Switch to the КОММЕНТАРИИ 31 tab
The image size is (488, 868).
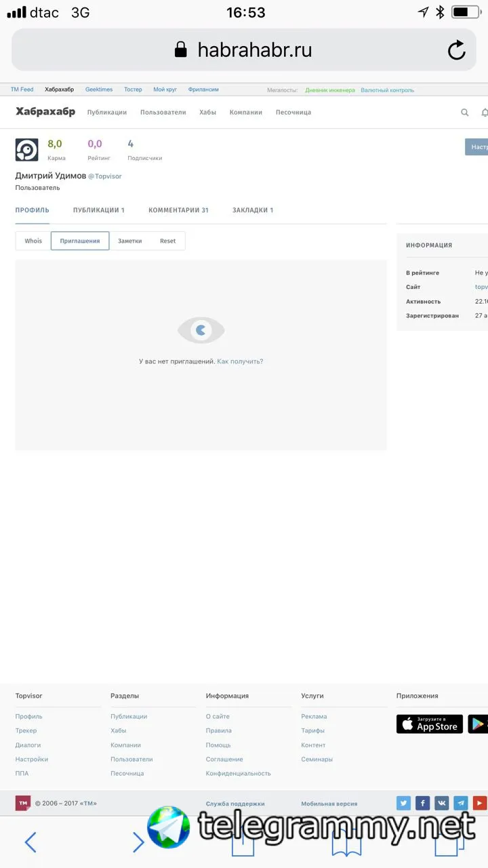pyautogui.click(x=178, y=210)
